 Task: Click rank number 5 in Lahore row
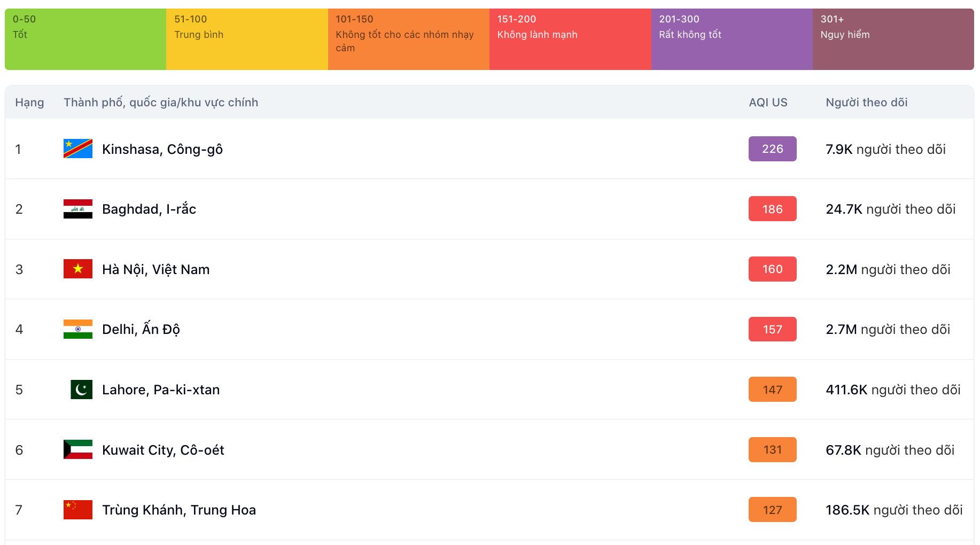pyautogui.click(x=19, y=390)
